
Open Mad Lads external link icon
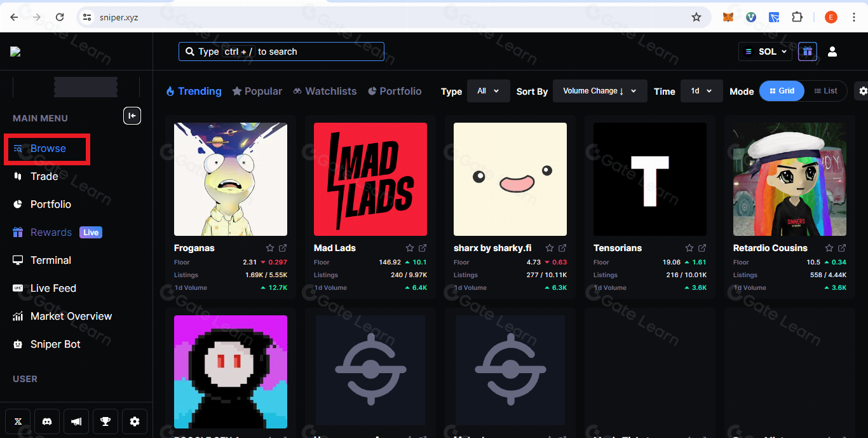423,248
